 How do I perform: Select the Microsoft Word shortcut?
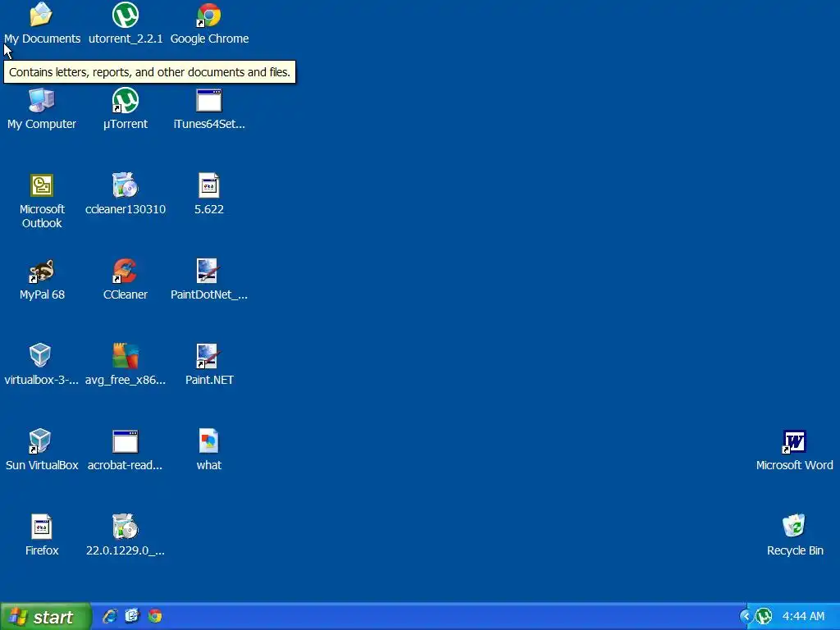click(x=794, y=441)
